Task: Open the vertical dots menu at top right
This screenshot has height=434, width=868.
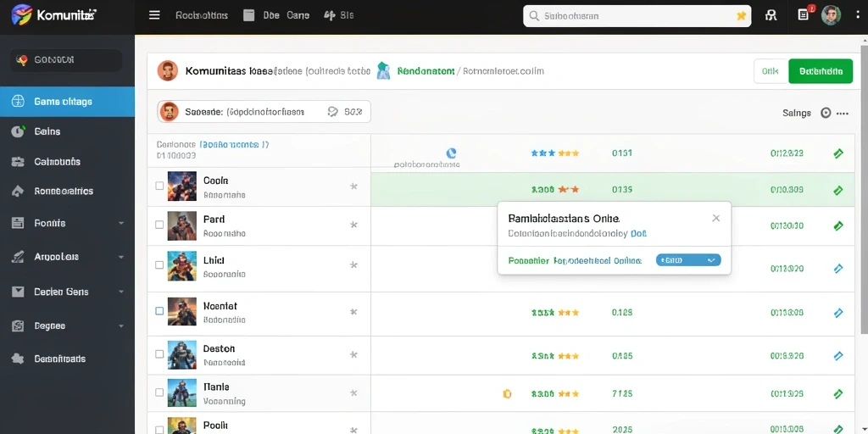Action: (x=858, y=15)
